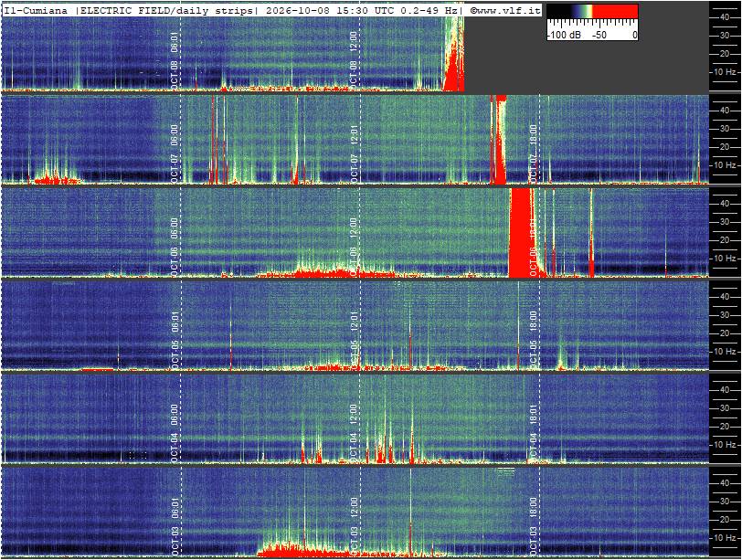742x560 pixels.
Task: Click the OCT-07 18:00 time marker
Action: point(533,153)
